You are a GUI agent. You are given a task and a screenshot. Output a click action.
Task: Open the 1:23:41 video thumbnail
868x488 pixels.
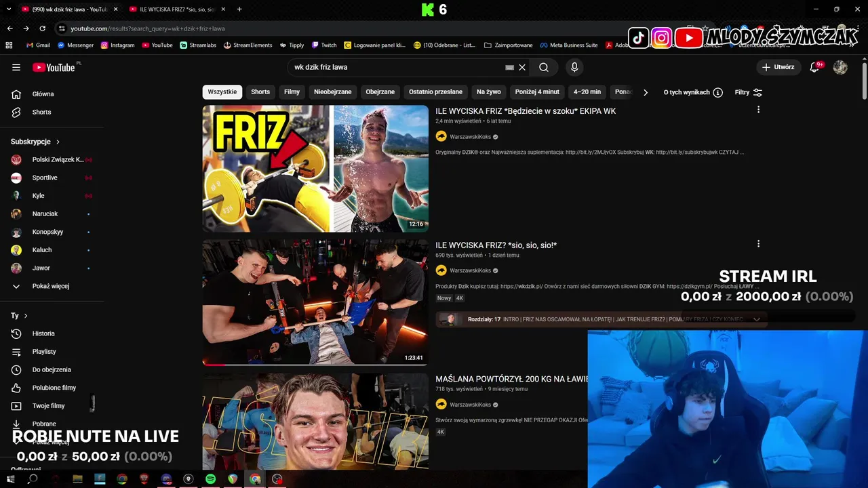tap(315, 302)
